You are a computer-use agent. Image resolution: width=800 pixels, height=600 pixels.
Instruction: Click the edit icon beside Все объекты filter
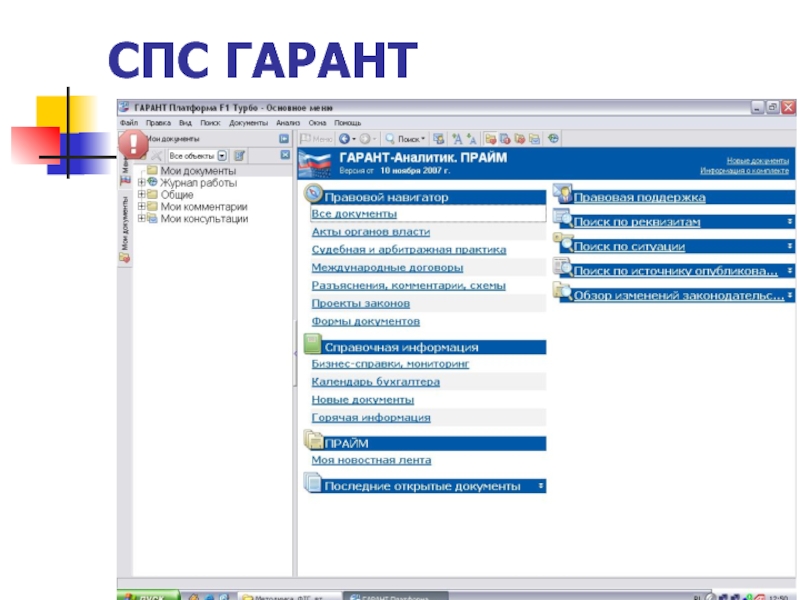coord(239,156)
